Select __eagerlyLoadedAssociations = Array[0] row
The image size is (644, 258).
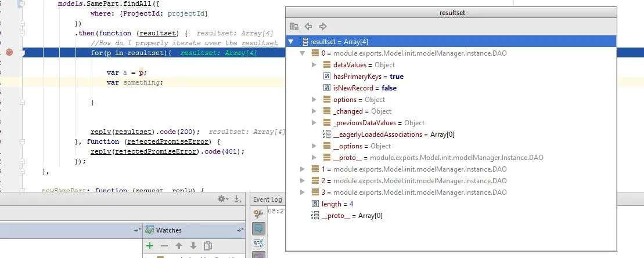[451, 134]
